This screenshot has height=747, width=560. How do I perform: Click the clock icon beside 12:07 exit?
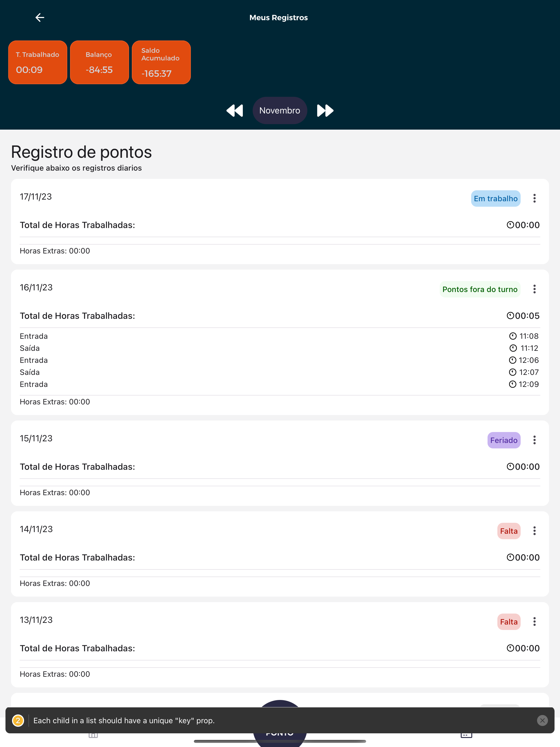(513, 372)
